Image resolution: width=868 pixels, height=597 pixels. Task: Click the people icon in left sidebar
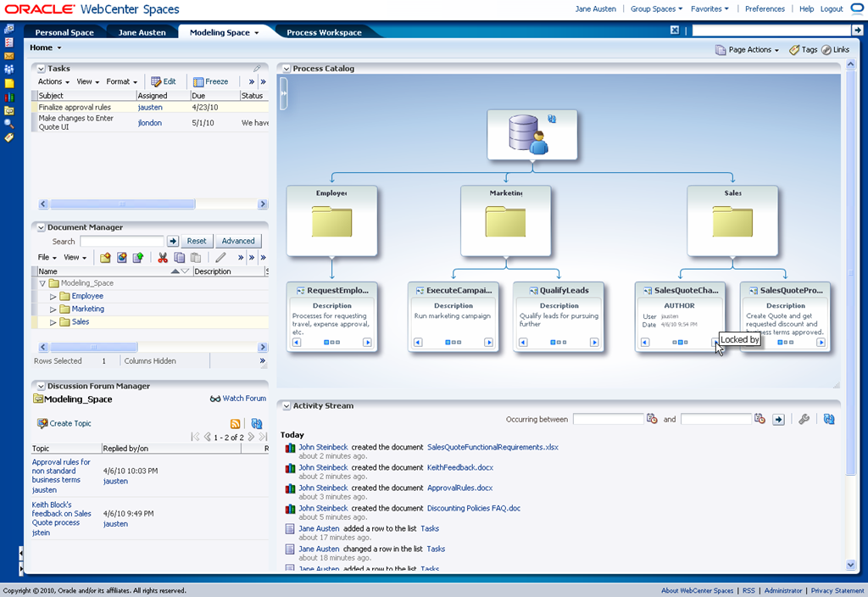coord(8,70)
